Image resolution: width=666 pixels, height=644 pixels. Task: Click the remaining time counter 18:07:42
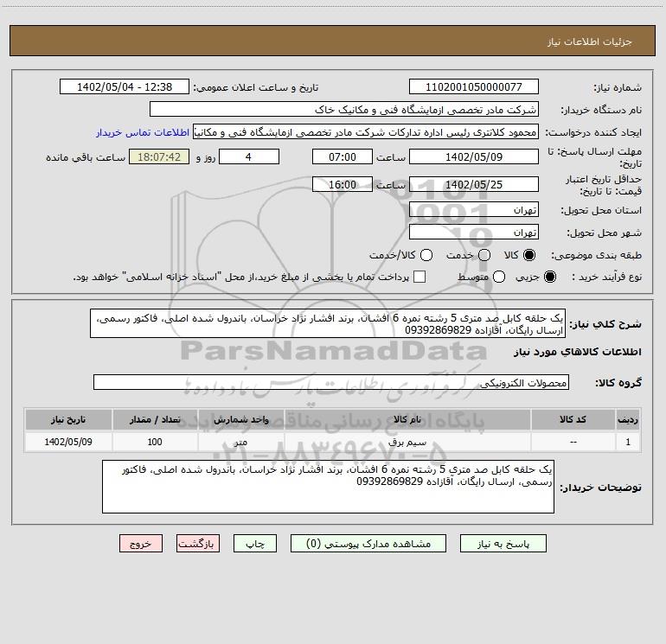[159, 157]
